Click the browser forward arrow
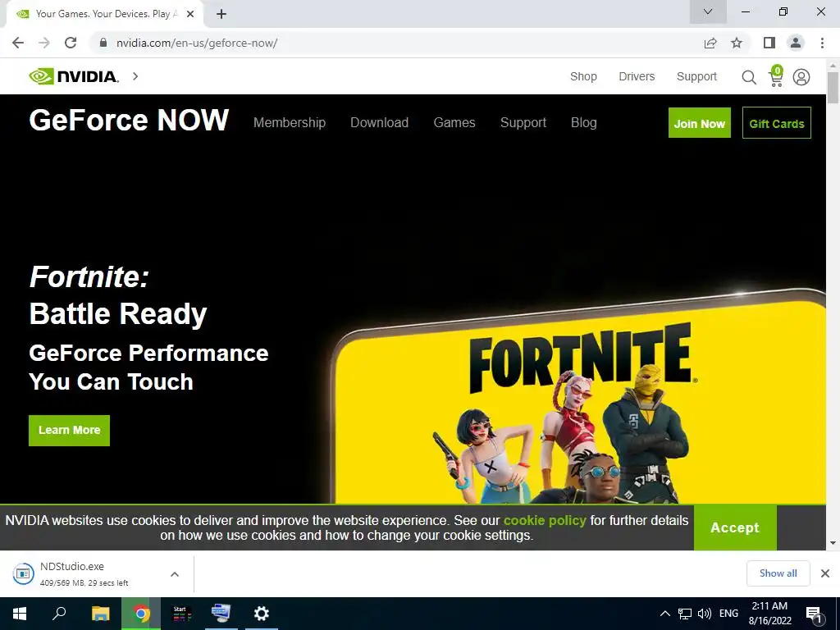Viewport: 840px width, 630px height. point(44,43)
